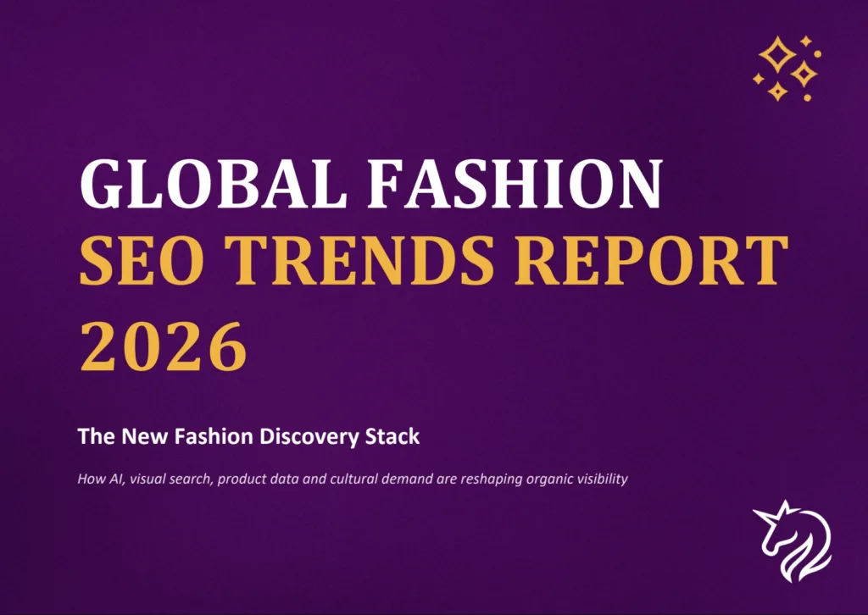Click the '2026' year text
The image size is (868, 615).
point(164,346)
